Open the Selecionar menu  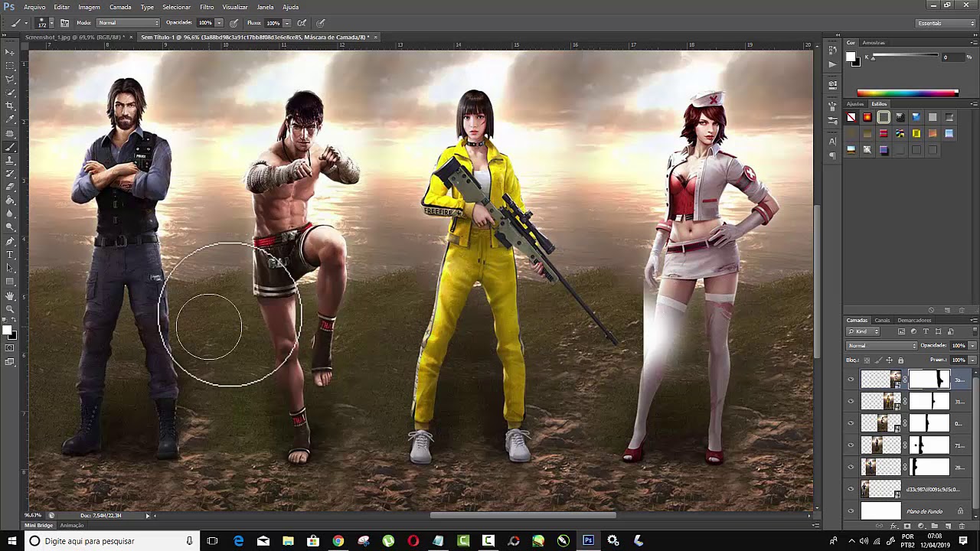[176, 7]
